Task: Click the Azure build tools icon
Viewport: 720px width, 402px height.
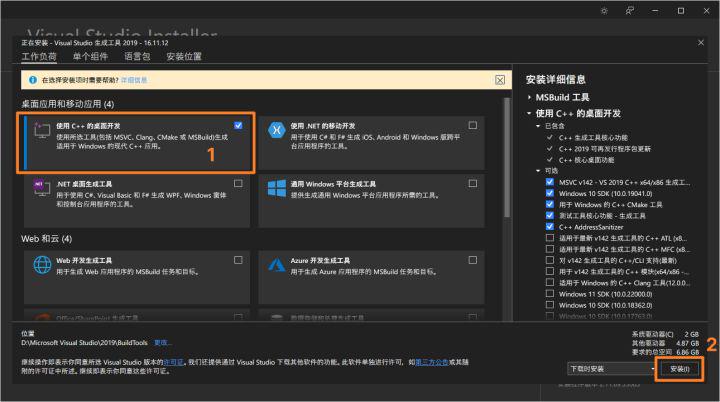Action: pos(276,265)
